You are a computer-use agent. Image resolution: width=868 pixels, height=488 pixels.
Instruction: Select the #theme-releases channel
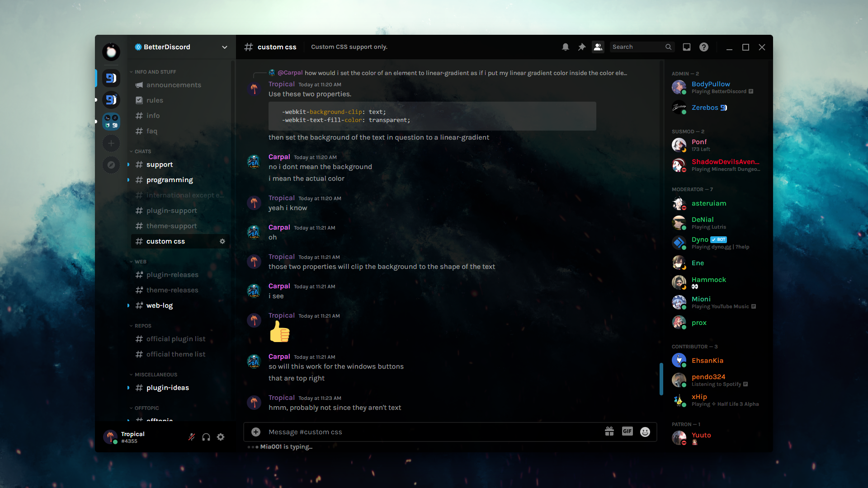tap(172, 290)
